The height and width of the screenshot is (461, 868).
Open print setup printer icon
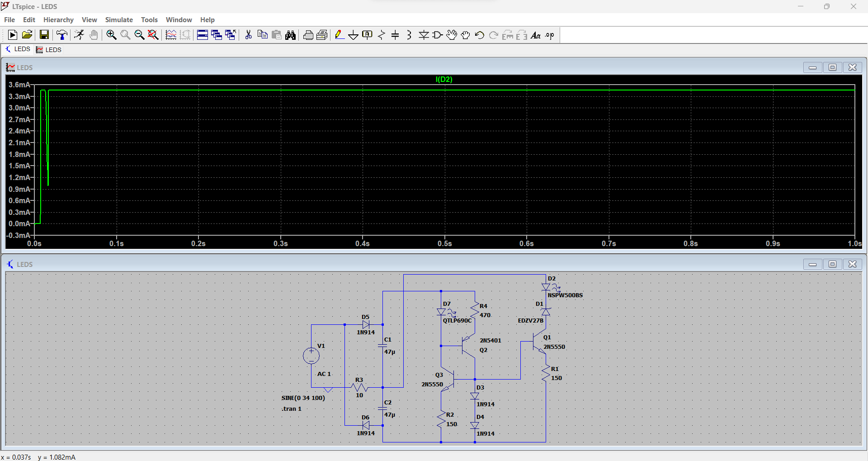click(308, 35)
